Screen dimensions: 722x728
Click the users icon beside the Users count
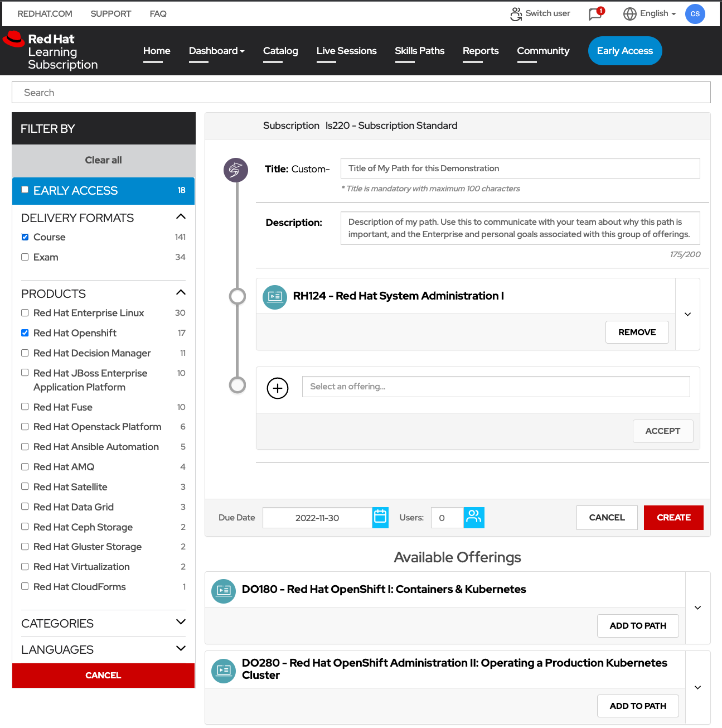[473, 518]
